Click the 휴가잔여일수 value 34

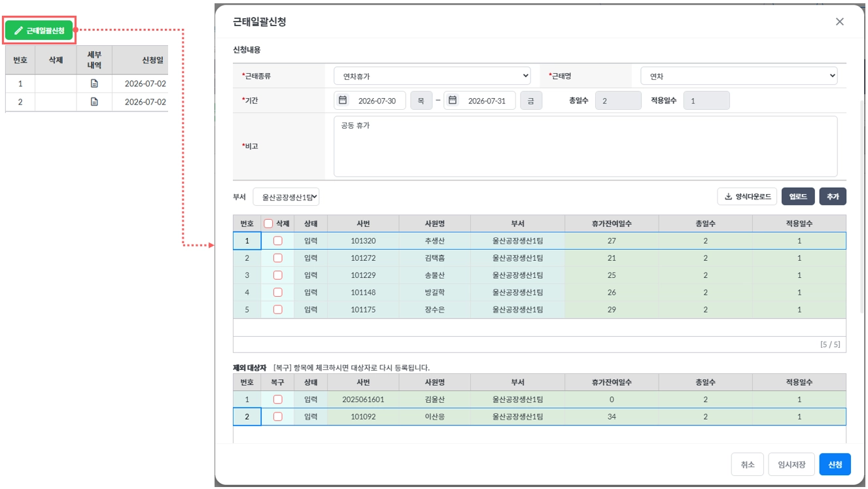click(612, 416)
